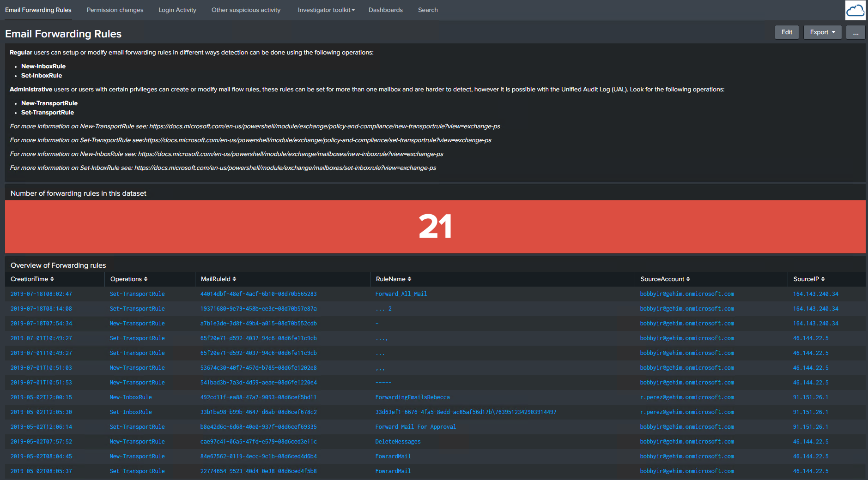Image resolution: width=868 pixels, height=480 pixels.
Task: Open the Permission changes tab
Action: (115, 10)
